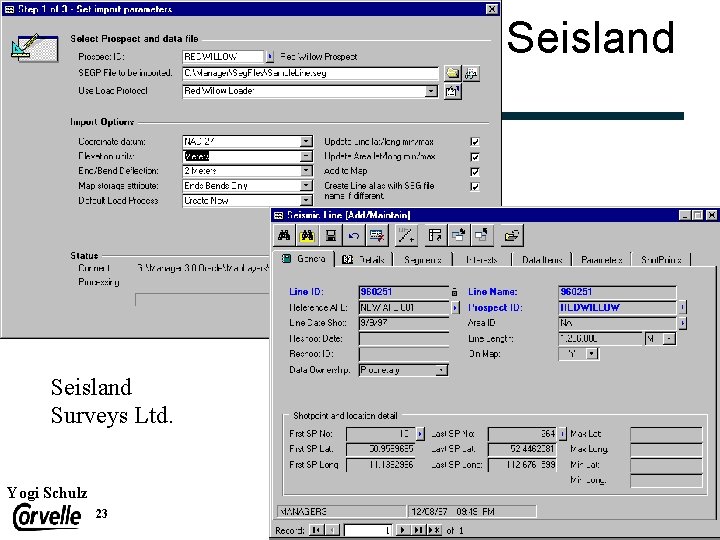The width and height of the screenshot is (720, 540).
Task: Go to last record navigation button
Action: coord(418,530)
